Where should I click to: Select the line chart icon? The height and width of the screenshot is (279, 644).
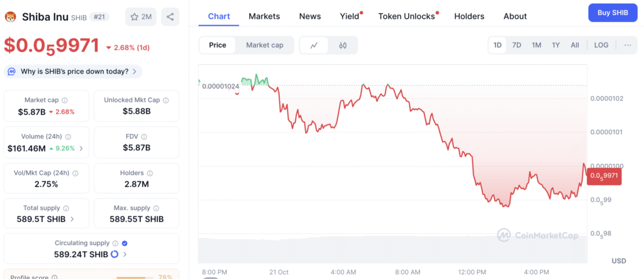[314, 45]
